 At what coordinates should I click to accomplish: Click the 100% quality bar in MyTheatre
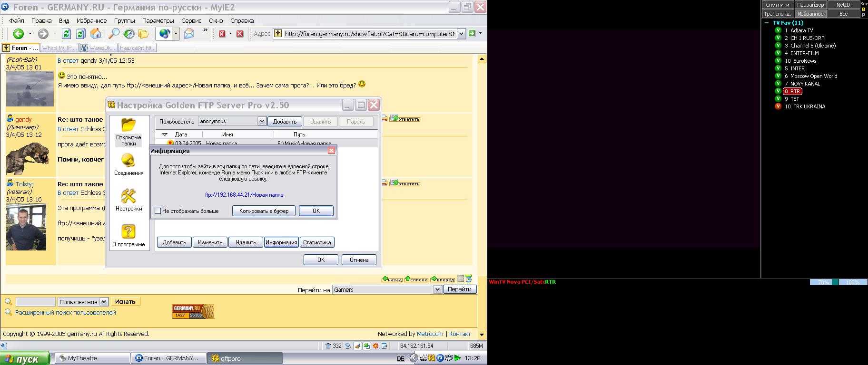click(x=853, y=282)
